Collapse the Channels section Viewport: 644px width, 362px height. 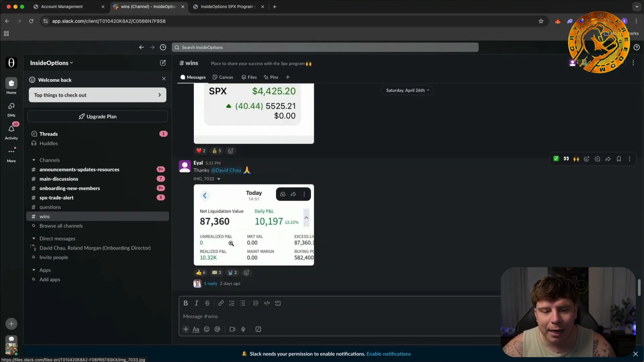point(34,160)
